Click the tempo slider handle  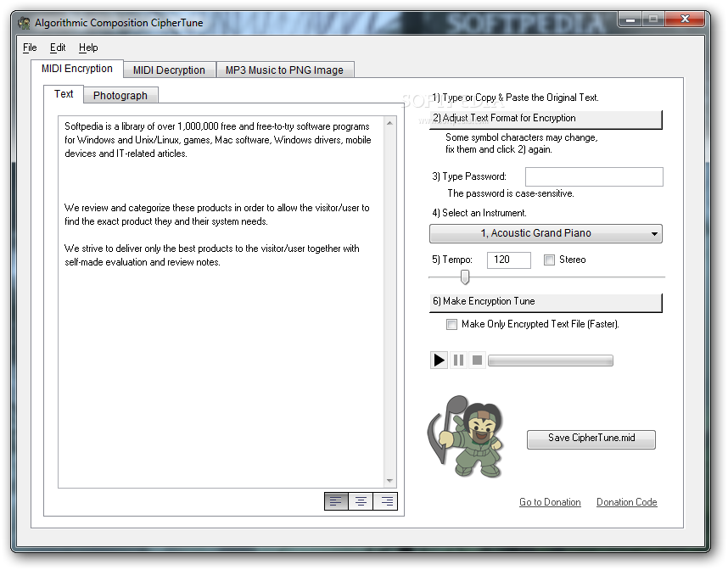coord(465,277)
